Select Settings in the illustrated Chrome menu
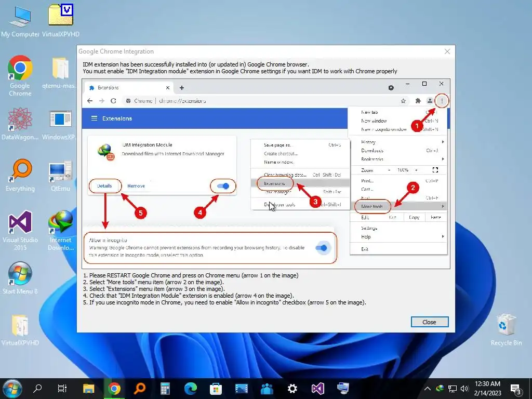The height and width of the screenshot is (399, 532). pos(369,228)
